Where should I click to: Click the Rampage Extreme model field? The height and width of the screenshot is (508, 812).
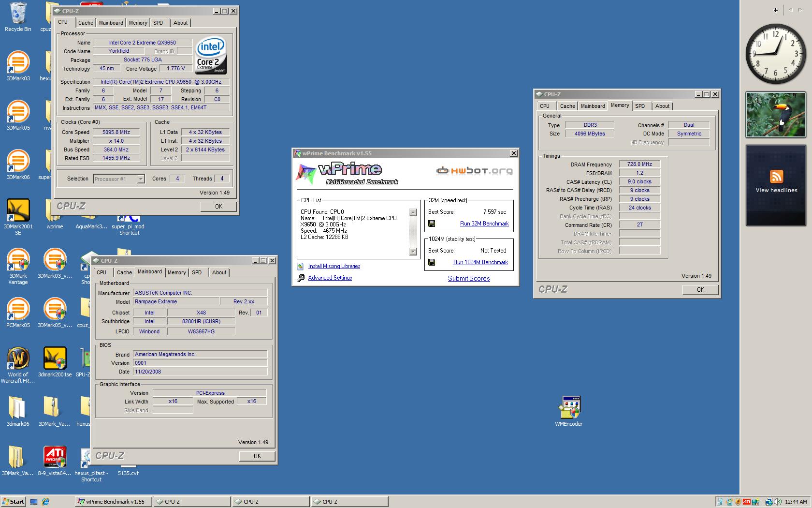coord(176,301)
